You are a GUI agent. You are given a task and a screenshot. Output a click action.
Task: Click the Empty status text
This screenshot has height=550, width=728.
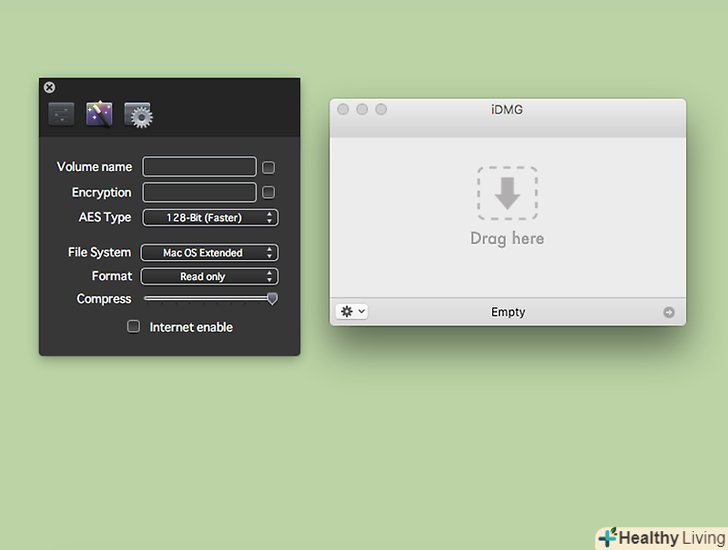[508, 312]
